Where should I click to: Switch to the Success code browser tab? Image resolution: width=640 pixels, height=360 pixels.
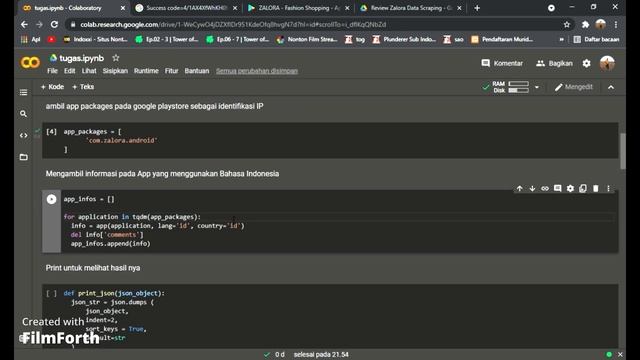(x=186, y=8)
